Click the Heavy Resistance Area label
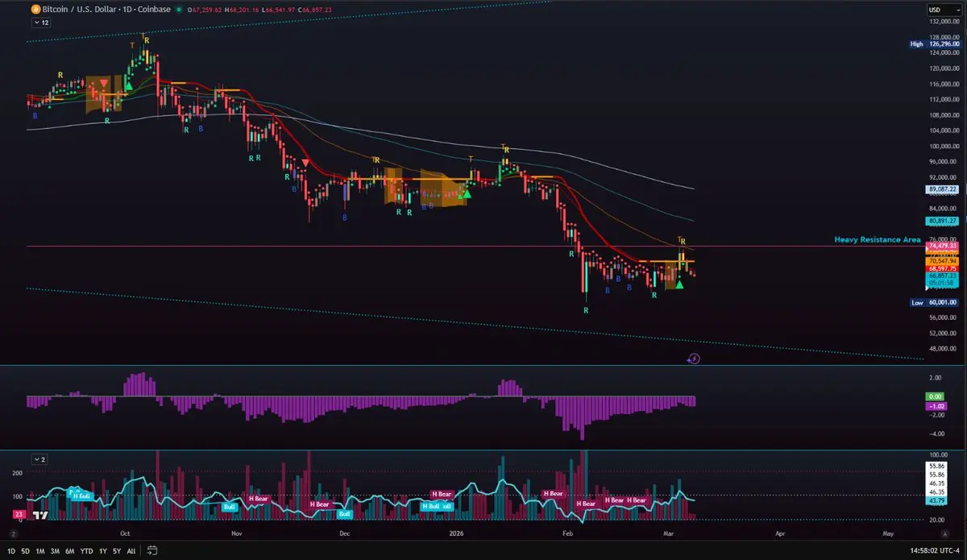 [878, 240]
